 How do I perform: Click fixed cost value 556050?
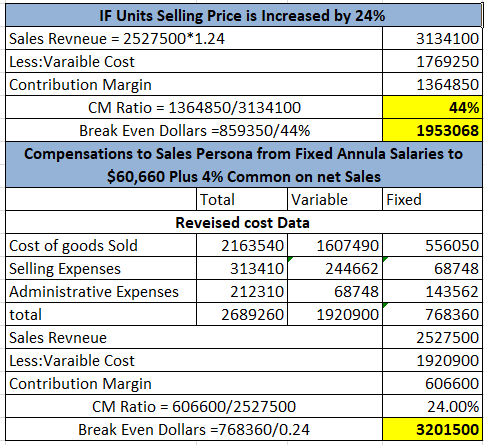[432, 245]
